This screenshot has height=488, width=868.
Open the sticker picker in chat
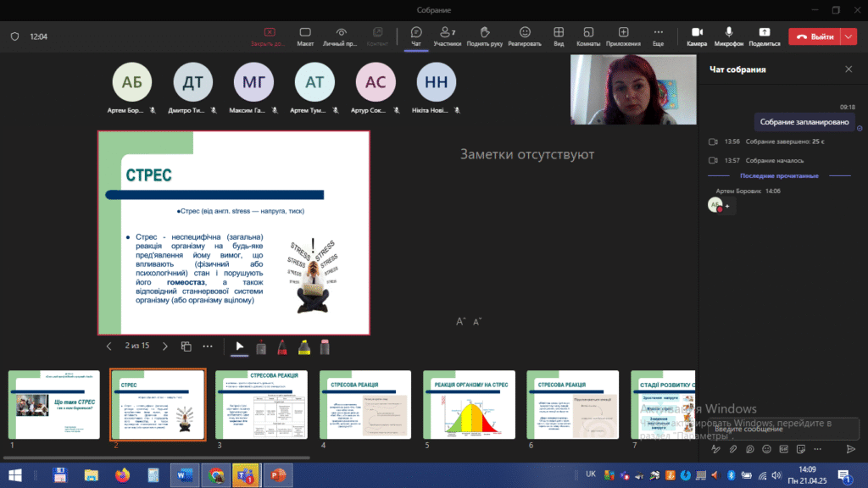pyautogui.click(x=801, y=449)
